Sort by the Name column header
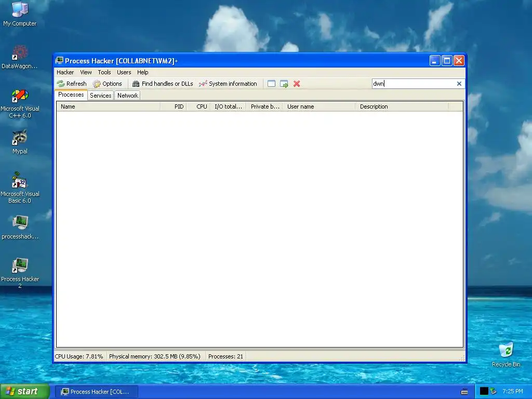Viewport: 532px width, 399px height. [x=109, y=107]
